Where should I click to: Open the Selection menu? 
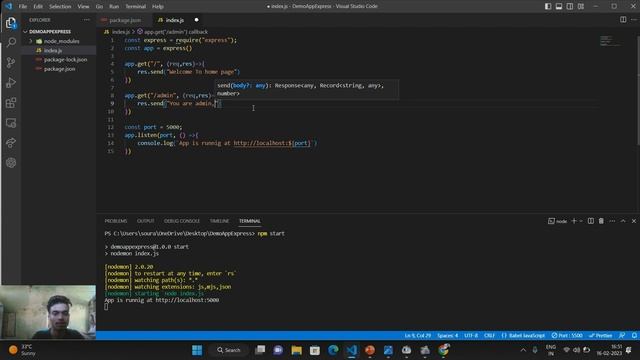(x=60, y=6)
